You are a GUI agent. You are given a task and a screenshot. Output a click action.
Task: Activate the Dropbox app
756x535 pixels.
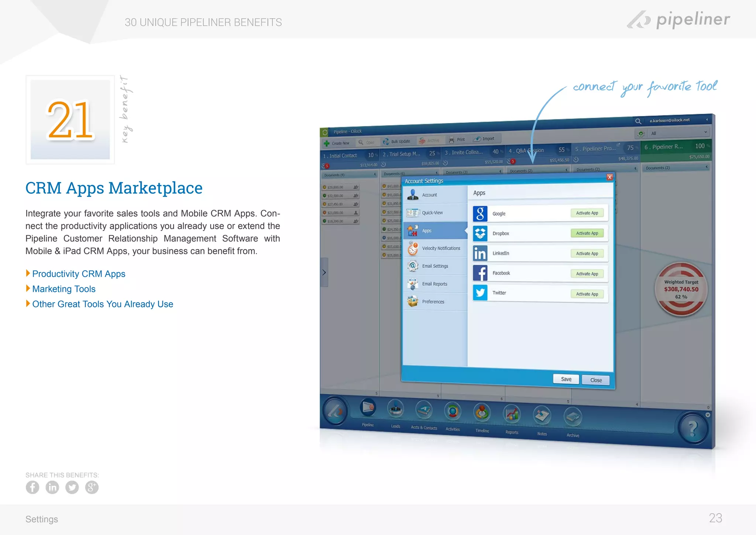pyautogui.click(x=587, y=234)
